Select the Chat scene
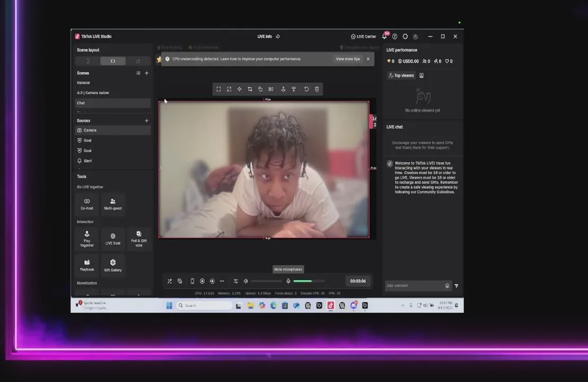Image resolution: width=588 pixels, height=382 pixels. click(x=113, y=103)
